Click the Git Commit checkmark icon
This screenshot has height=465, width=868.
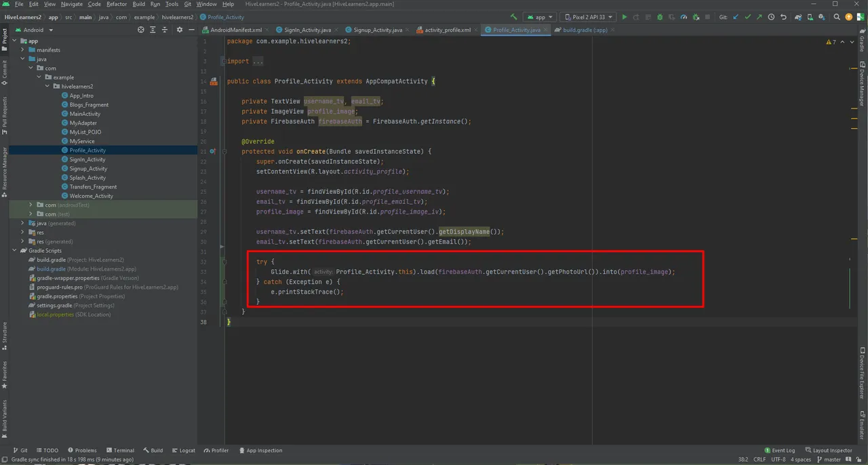(747, 17)
